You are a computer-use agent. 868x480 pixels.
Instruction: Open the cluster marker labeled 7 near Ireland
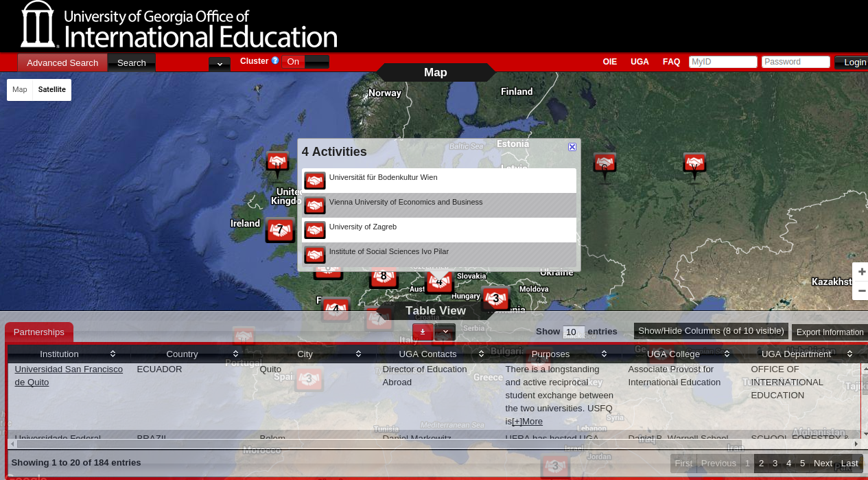[280, 230]
